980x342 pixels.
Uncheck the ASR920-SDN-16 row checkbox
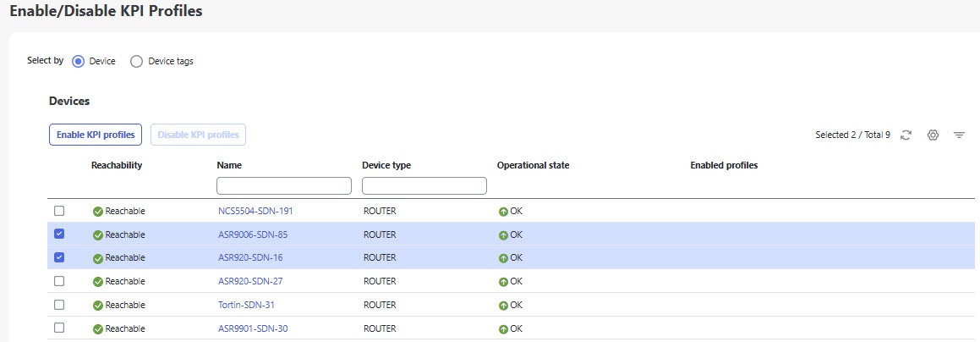[59, 257]
